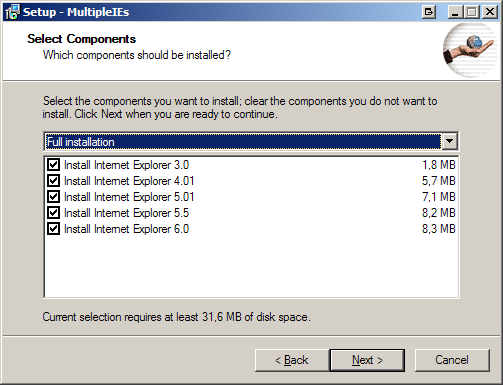Select the 8,3 MB size text
The image size is (503, 385).
tap(439, 229)
